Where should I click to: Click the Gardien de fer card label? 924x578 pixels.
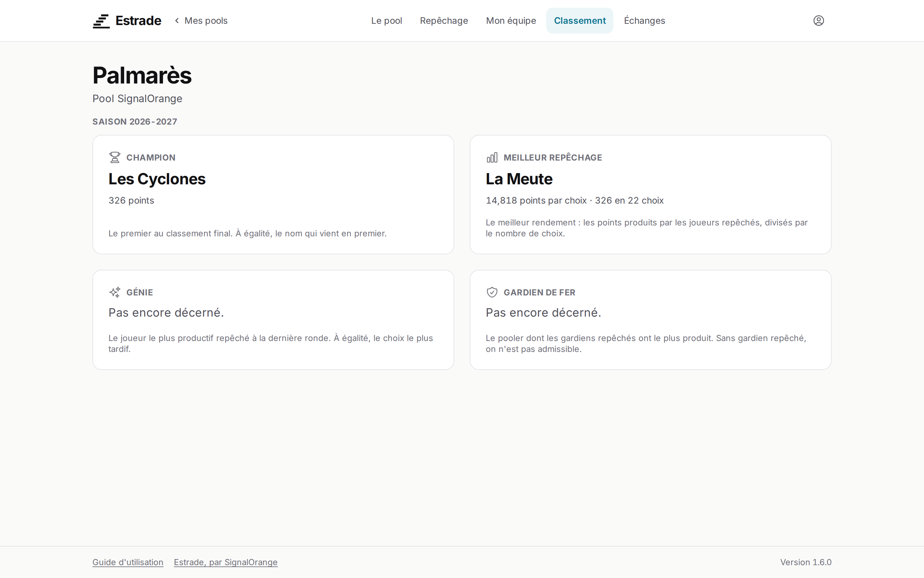point(539,293)
